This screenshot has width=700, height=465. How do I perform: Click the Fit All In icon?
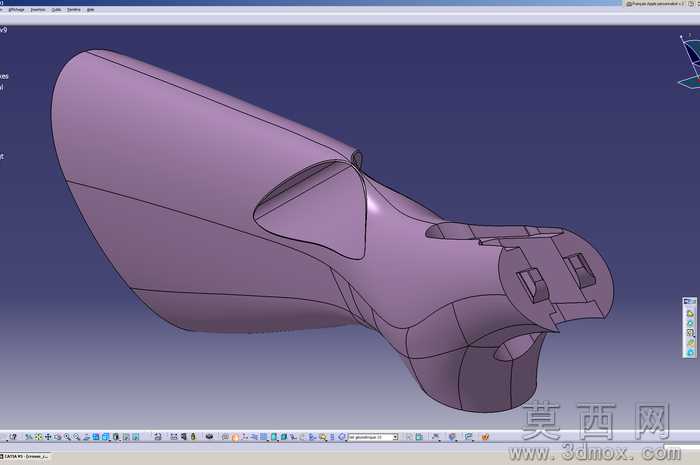[38, 437]
